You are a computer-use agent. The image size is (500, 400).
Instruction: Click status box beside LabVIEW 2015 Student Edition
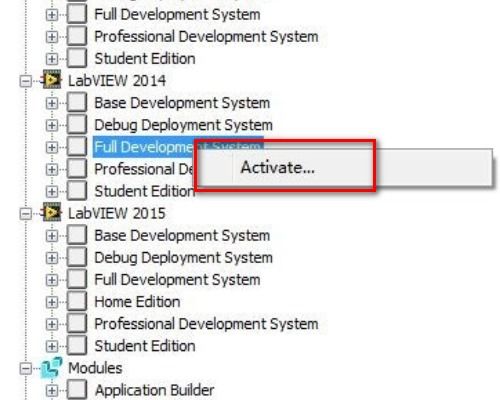pos(77,346)
